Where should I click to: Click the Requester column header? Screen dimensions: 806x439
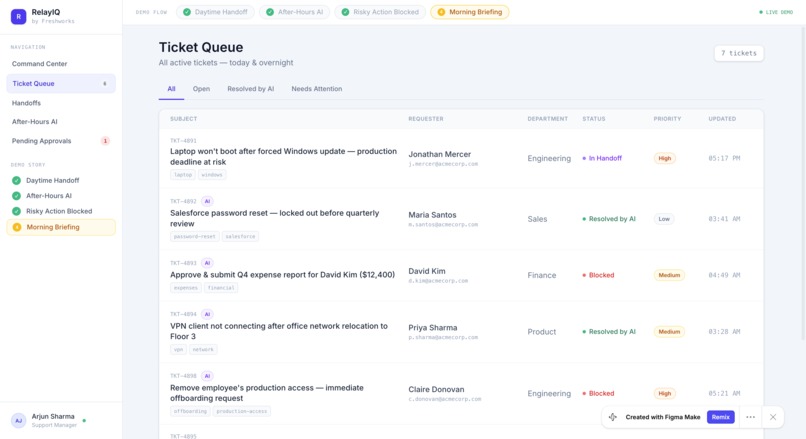(x=426, y=119)
